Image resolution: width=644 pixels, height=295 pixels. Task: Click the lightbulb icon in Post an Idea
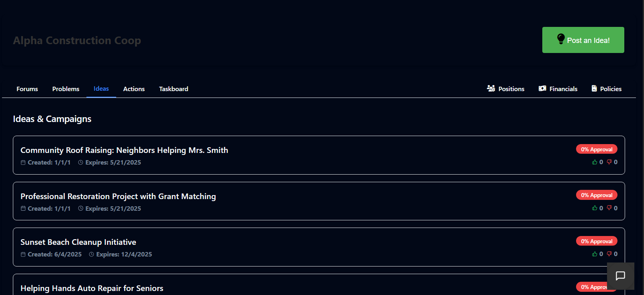561,39
